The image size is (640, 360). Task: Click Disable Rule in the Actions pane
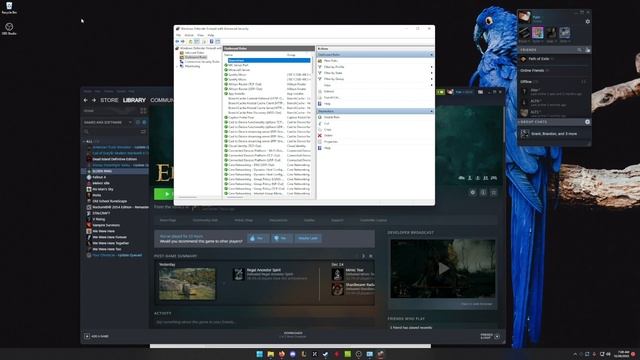(x=332, y=117)
